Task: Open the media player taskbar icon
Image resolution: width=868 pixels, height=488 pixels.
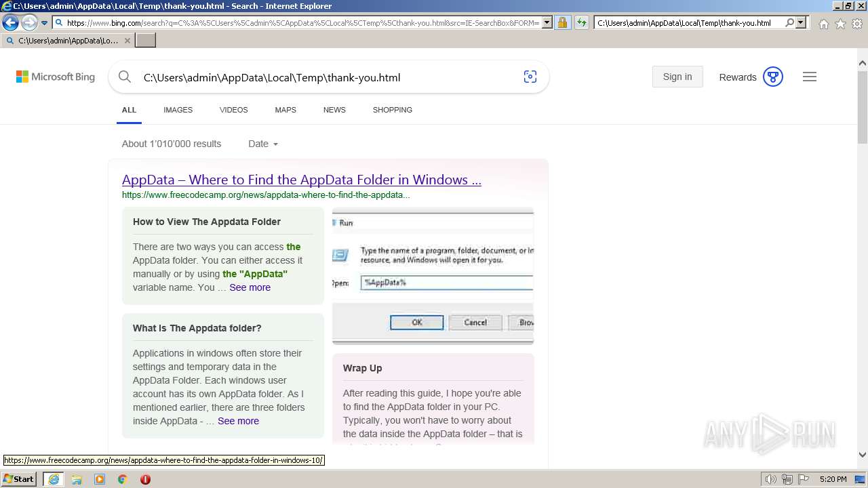Action: point(100,479)
